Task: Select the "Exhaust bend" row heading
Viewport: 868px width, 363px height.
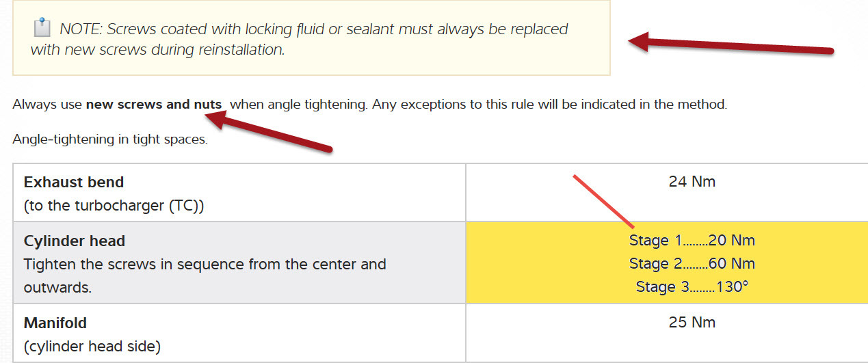Action: [x=74, y=183]
